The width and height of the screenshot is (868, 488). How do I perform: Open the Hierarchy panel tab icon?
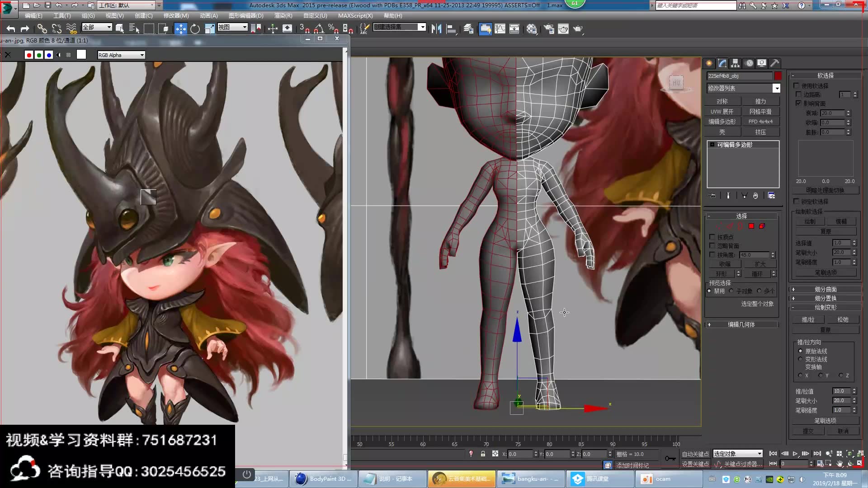coord(735,63)
